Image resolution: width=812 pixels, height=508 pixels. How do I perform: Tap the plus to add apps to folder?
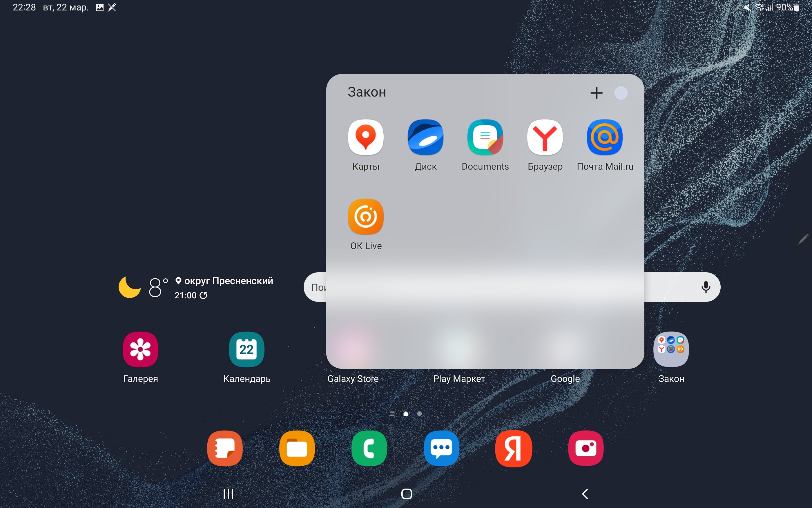click(596, 93)
